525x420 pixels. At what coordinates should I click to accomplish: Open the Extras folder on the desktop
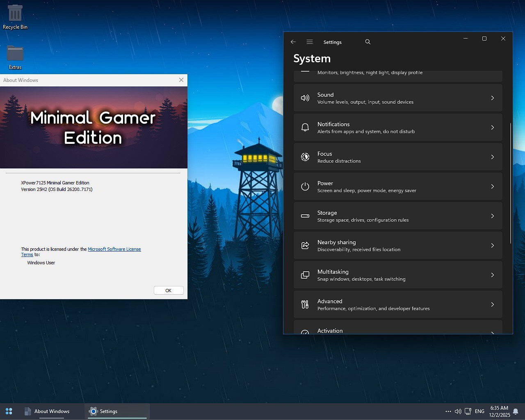[x=15, y=53]
